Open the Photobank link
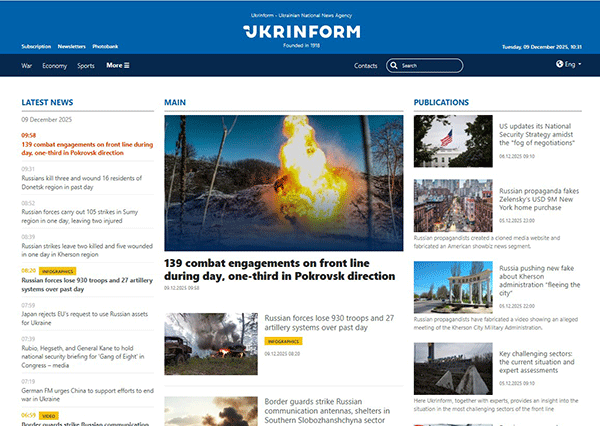Viewport: 600px width, 426px height. coord(105,46)
